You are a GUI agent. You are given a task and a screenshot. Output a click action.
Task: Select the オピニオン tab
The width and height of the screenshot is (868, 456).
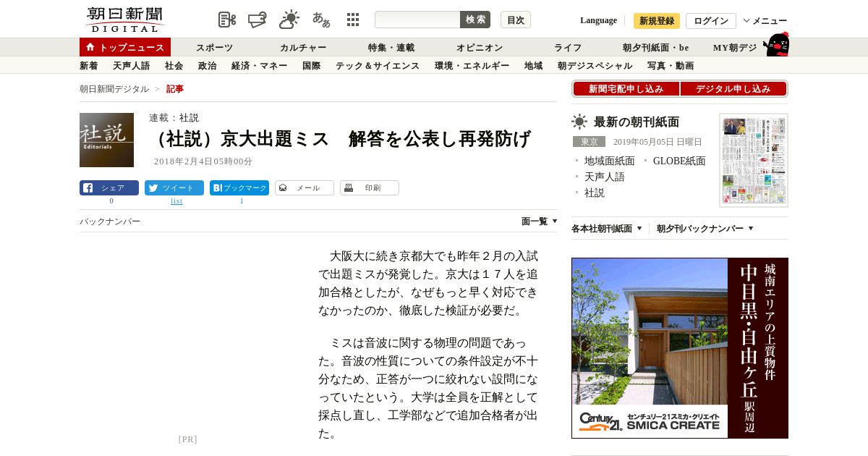coord(480,48)
